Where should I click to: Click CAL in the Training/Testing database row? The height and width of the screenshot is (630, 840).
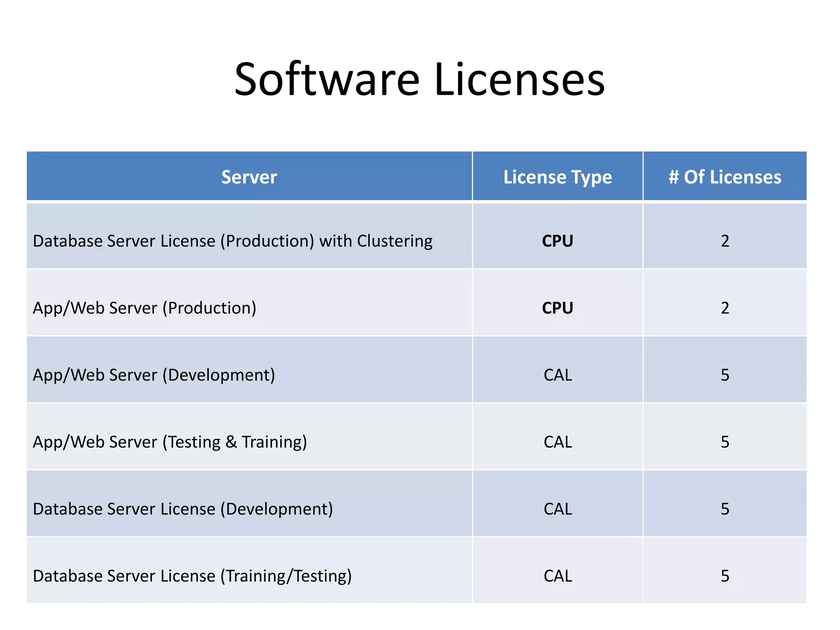(x=557, y=576)
